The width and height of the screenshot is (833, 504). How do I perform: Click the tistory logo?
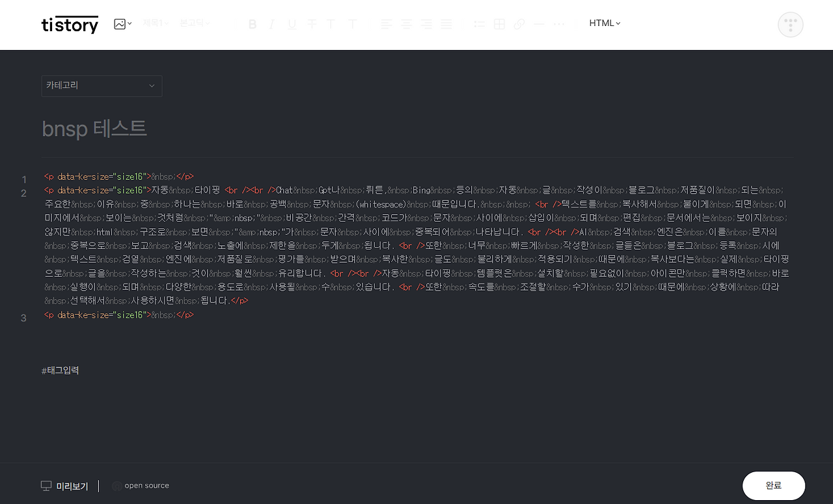click(x=70, y=24)
